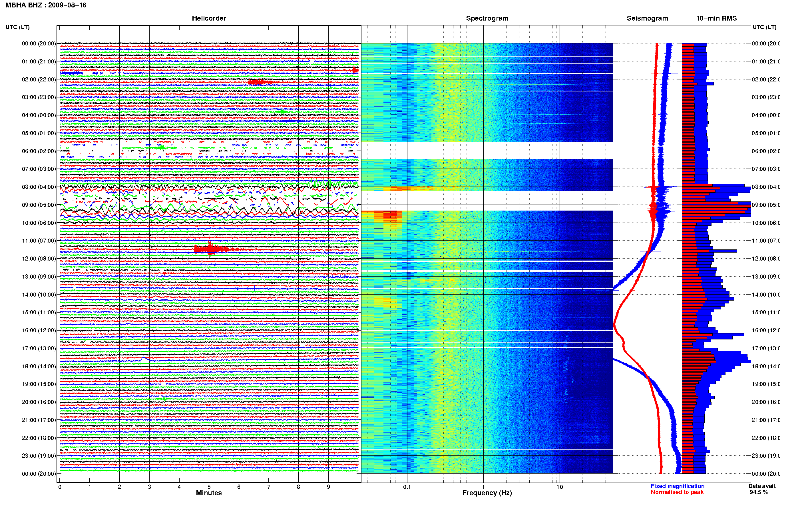Image resolution: width=812 pixels, height=508 pixels.
Task: Click left time label 21:00 (17:00)
Action: (39, 420)
